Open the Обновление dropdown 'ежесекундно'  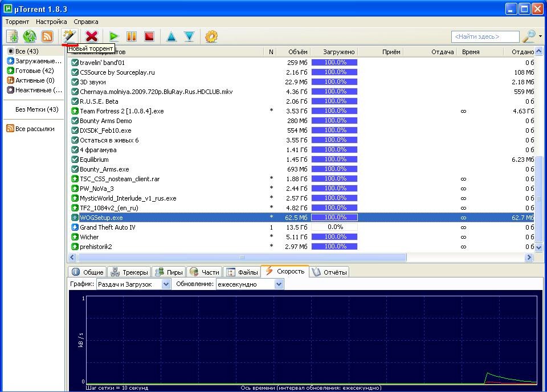point(250,284)
